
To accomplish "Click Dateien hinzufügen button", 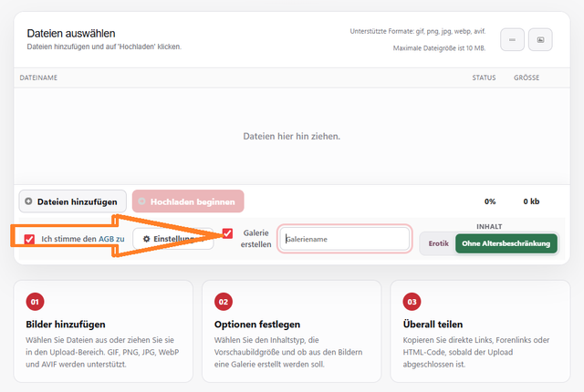I will point(73,201).
